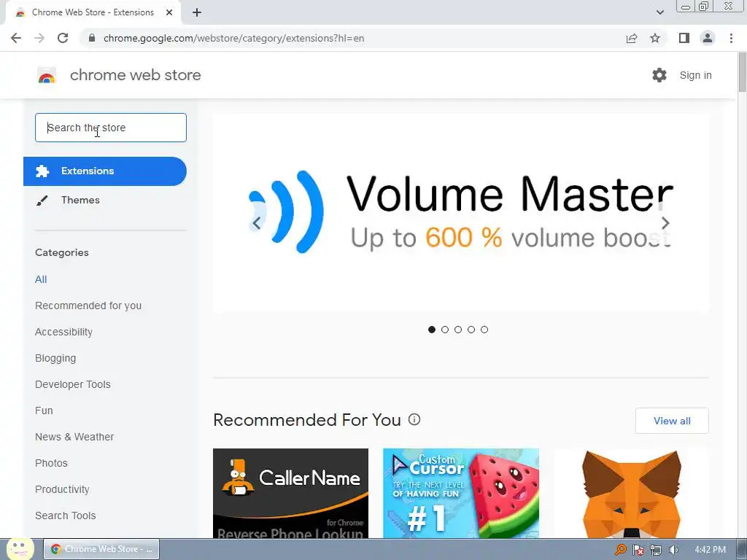Select first carousel dot
This screenshot has width=747, height=560.
432,330
